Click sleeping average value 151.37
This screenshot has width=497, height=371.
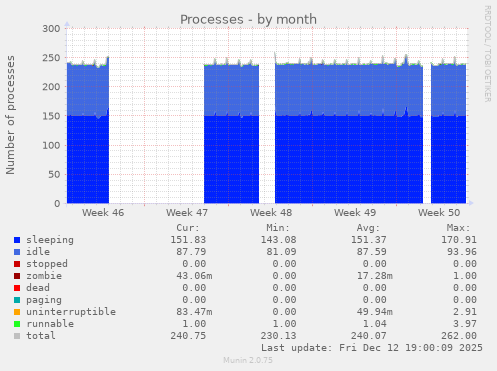[x=369, y=240]
